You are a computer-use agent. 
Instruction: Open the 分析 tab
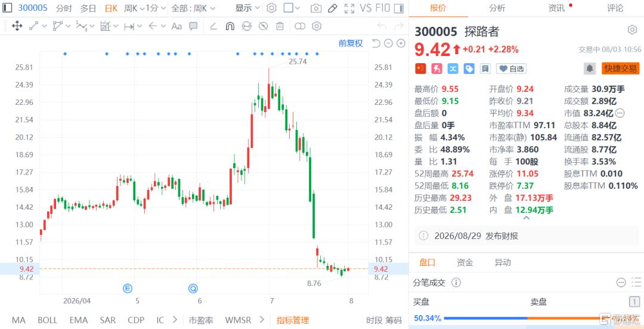(497, 8)
